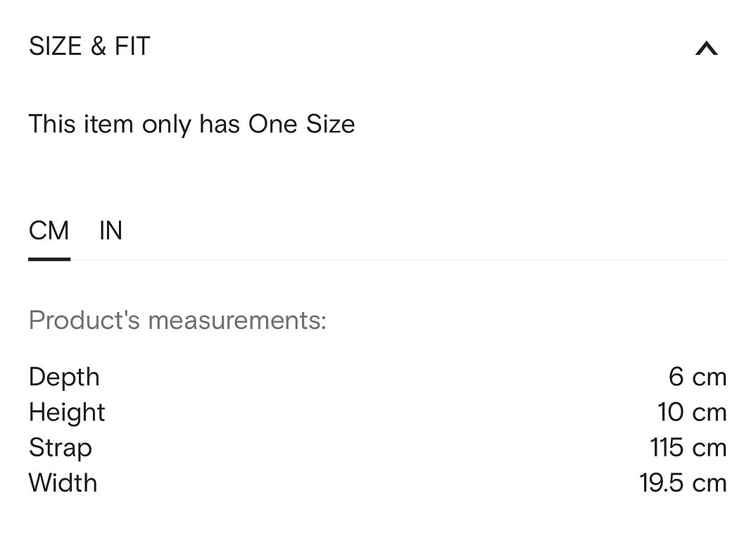This screenshot has width=756, height=541.
Task: Click the grey divider line right of the unit tabs
Action: 399,260
